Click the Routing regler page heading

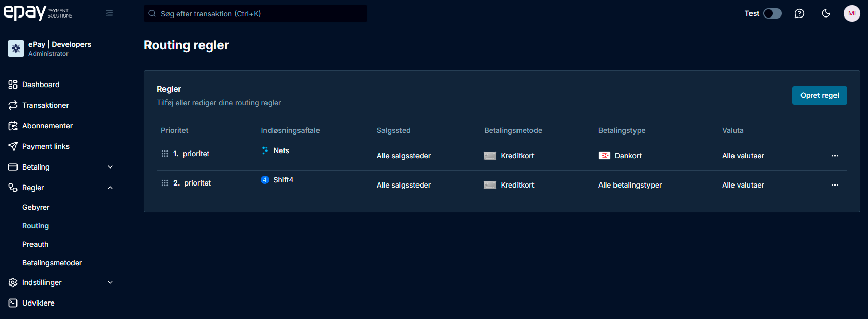(187, 45)
